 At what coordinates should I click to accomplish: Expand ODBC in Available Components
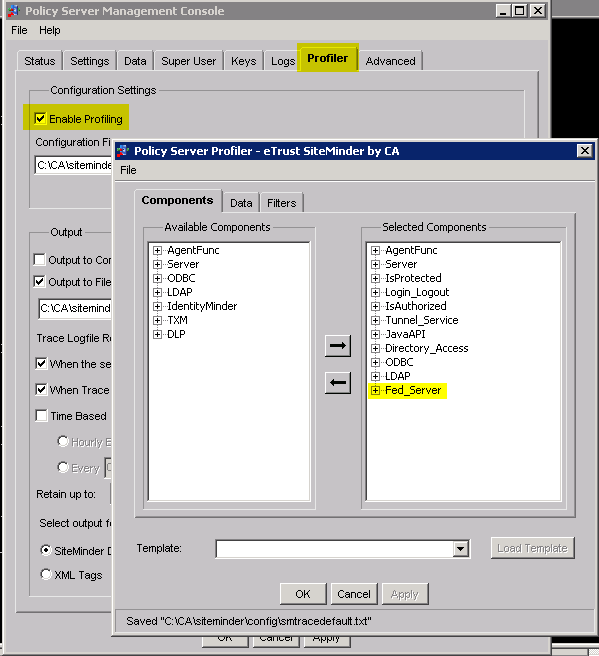[157, 278]
